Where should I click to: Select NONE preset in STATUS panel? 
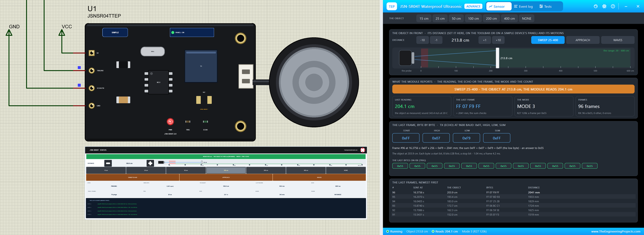346,170
